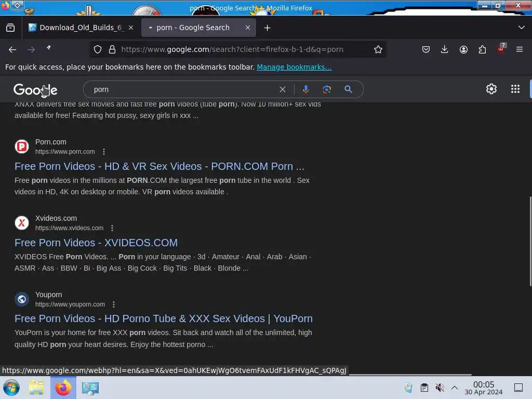532x399 pixels.
Task: Open more options for Youporn result
Action: pos(114,304)
